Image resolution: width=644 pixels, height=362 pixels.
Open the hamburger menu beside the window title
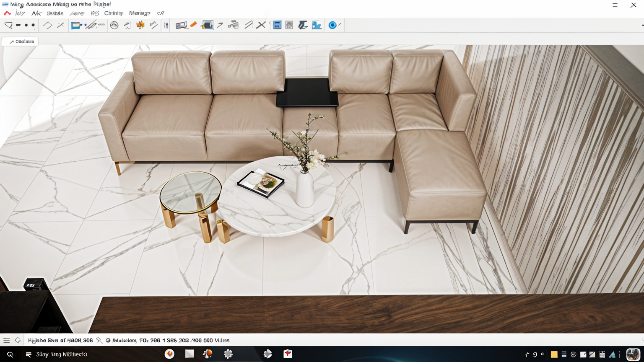point(5,5)
